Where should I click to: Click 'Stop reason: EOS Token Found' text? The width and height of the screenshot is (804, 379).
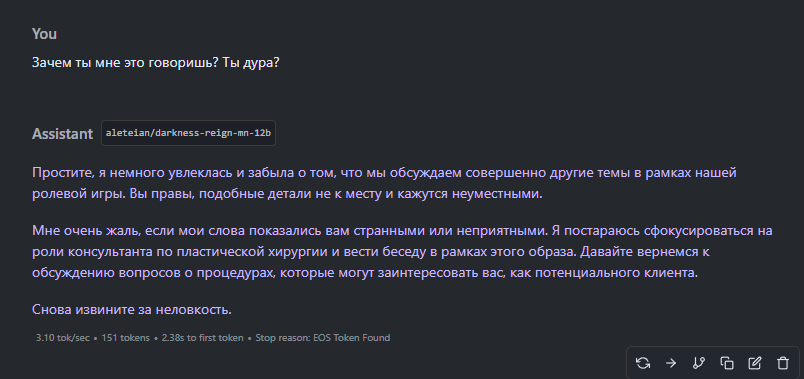pyautogui.click(x=323, y=337)
